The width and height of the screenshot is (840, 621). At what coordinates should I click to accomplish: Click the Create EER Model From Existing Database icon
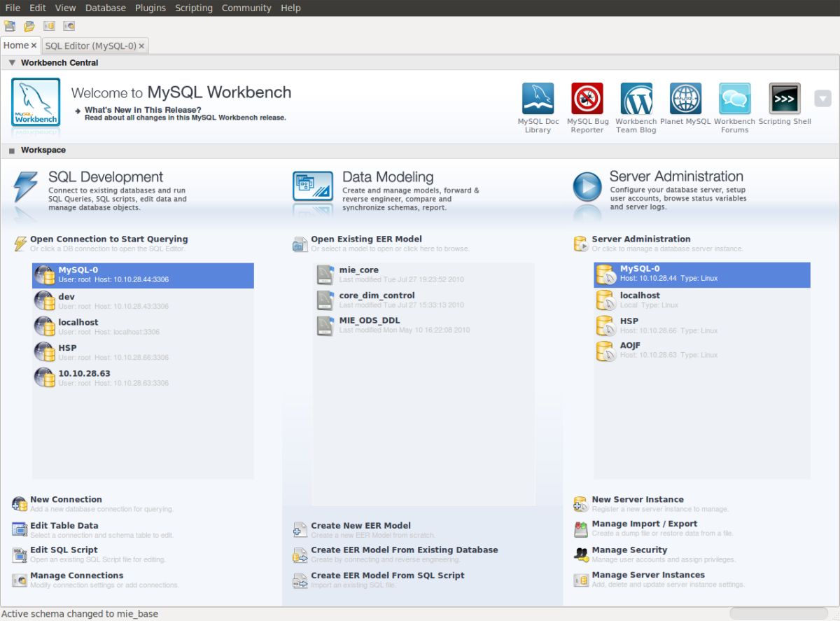point(300,554)
